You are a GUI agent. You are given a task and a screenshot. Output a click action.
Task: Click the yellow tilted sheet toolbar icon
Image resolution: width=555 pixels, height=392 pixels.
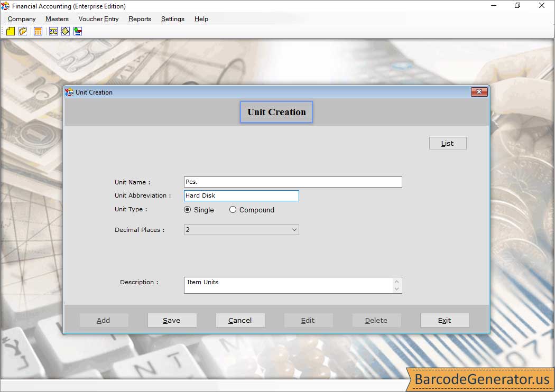click(66, 32)
